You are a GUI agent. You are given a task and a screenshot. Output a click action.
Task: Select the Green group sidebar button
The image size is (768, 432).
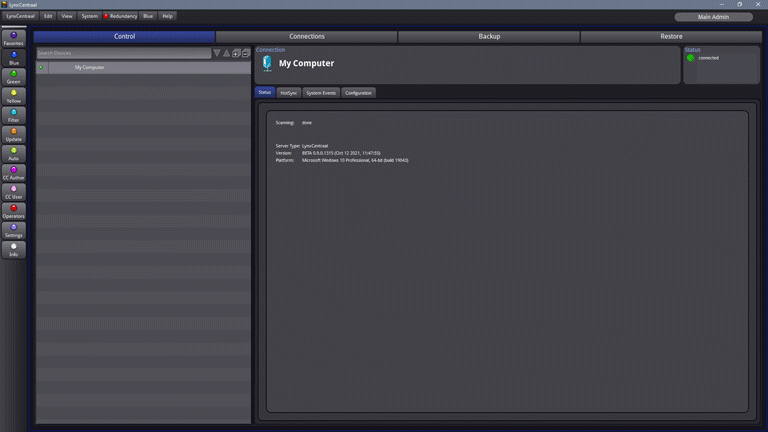[14, 77]
